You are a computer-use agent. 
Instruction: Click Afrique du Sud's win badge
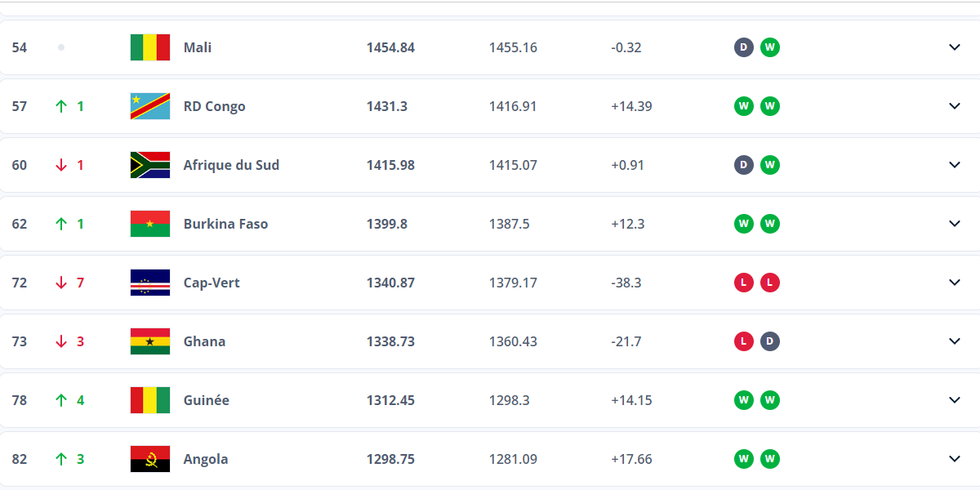point(769,165)
